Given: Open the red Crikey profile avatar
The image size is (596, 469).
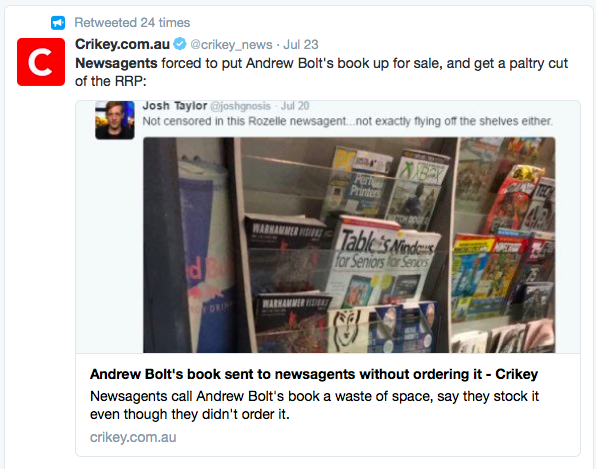Looking at the screenshot, I should click(x=41, y=62).
